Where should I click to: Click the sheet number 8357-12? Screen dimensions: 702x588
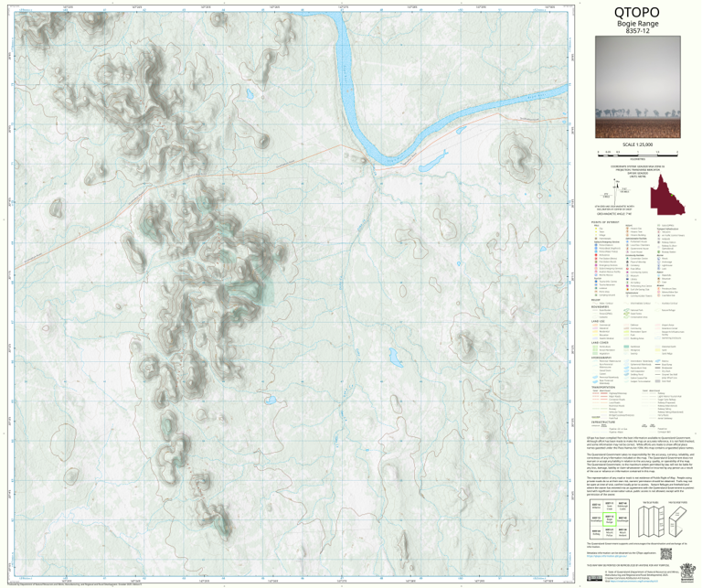click(x=637, y=31)
